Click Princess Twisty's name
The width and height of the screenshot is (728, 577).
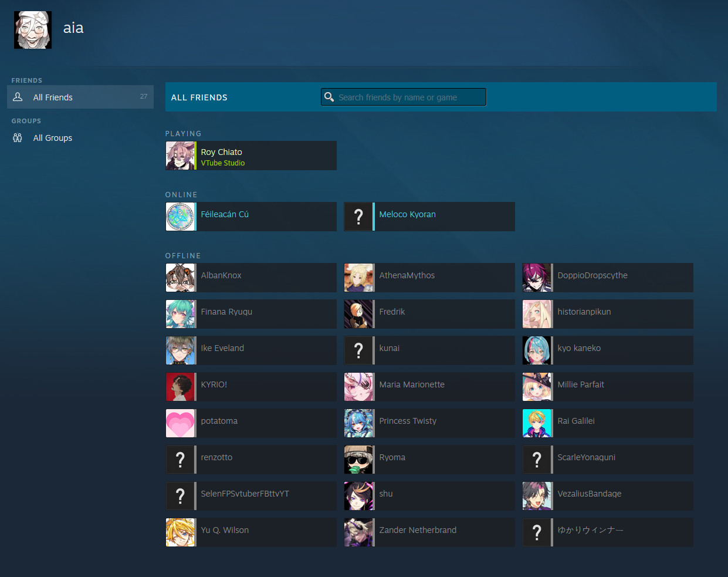pyautogui.click(x=408, y=421)
